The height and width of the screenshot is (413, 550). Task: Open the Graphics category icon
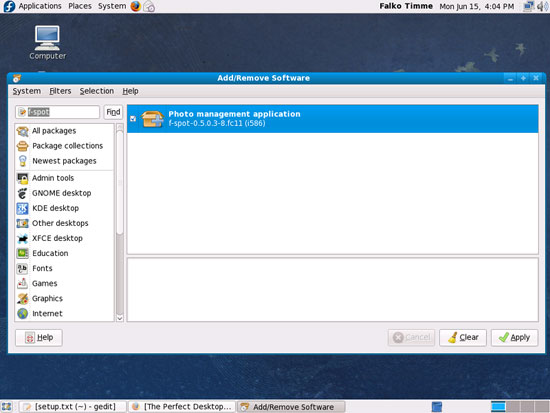point(23,299)
